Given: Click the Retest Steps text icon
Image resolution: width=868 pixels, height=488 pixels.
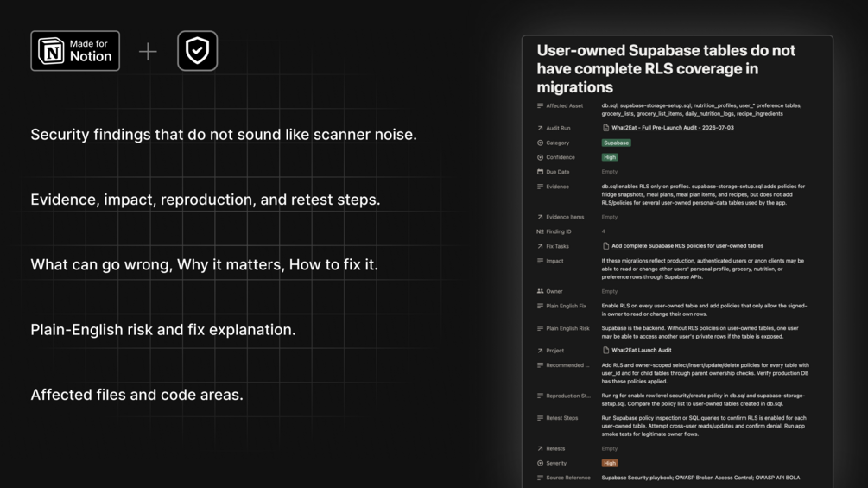Looking at the screenshot, I should (540, 418).
